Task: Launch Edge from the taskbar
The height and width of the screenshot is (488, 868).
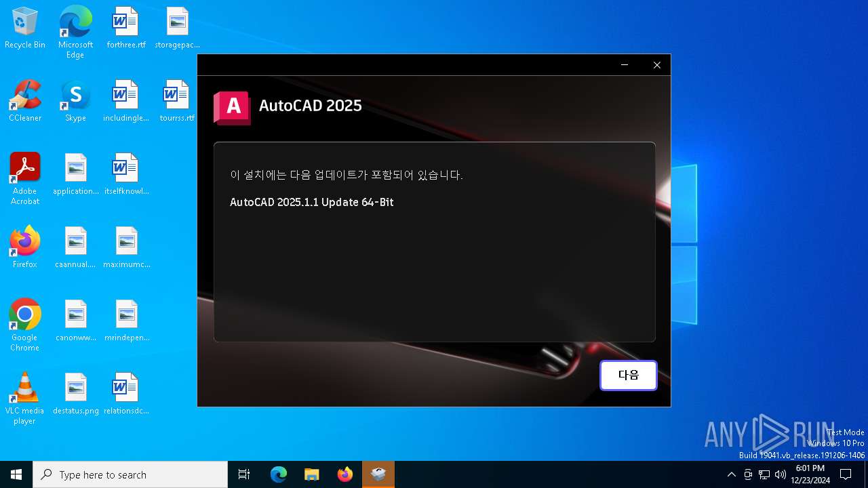Action: (x=279, y=474)
